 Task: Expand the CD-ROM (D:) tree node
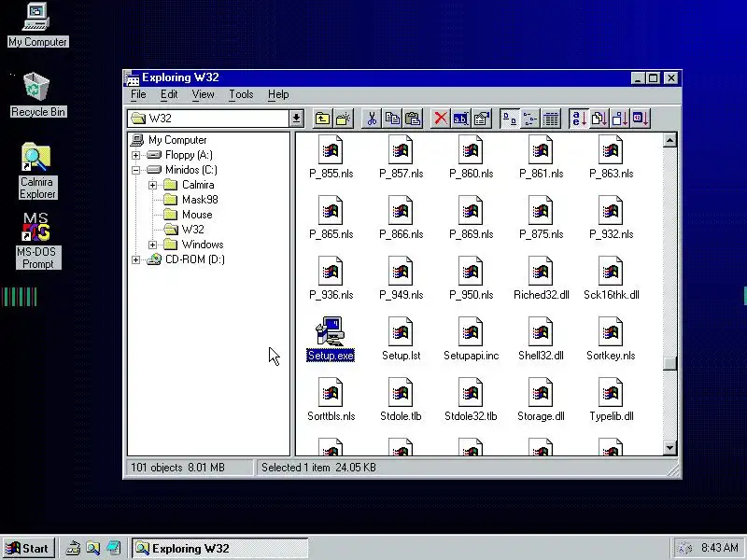click(x=135, y=259)
